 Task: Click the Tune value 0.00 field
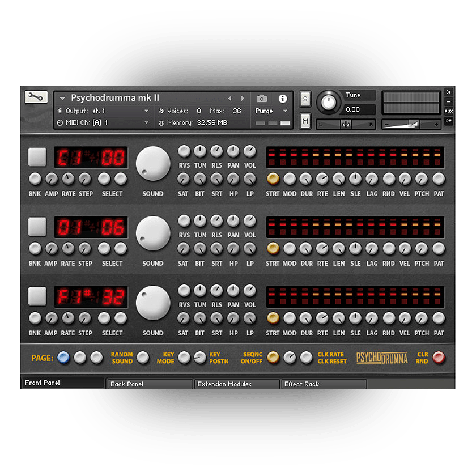click(x=359, y=109)
